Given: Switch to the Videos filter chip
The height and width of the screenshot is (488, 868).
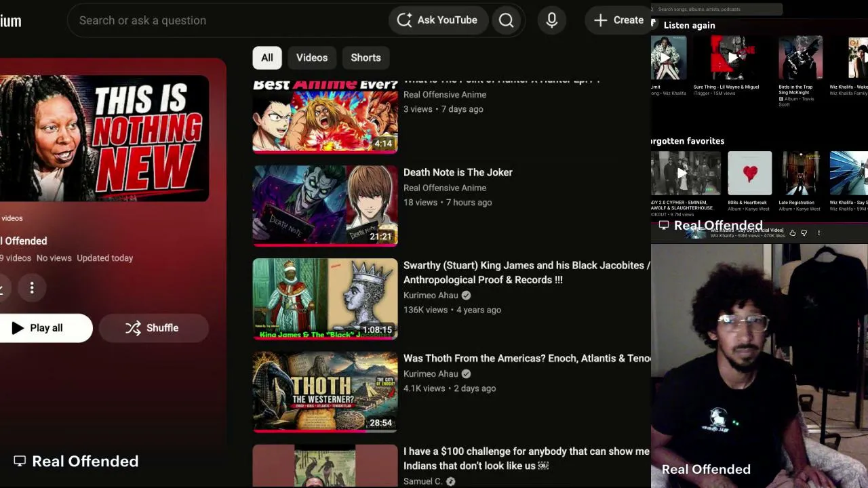Looking at the screenshot, I should [312, 58].
